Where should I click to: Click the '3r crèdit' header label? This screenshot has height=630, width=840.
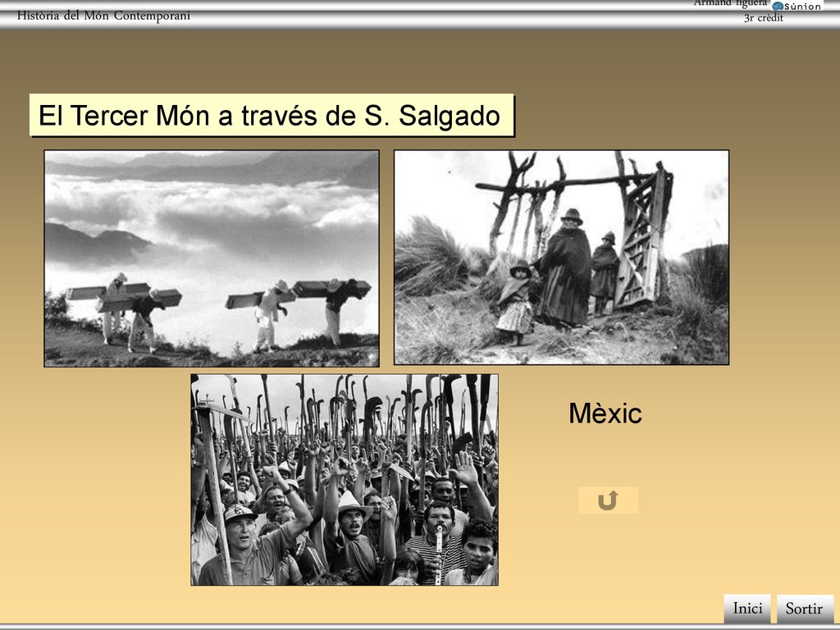click(764, 18)
